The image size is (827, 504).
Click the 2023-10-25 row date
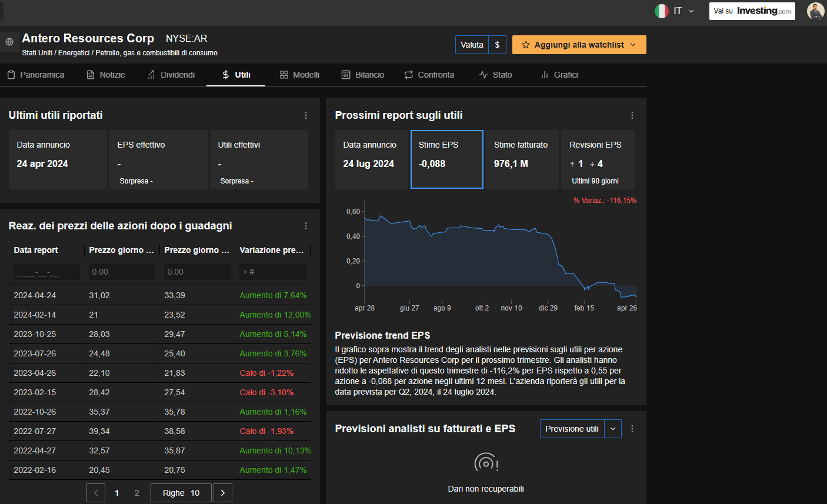35,334
